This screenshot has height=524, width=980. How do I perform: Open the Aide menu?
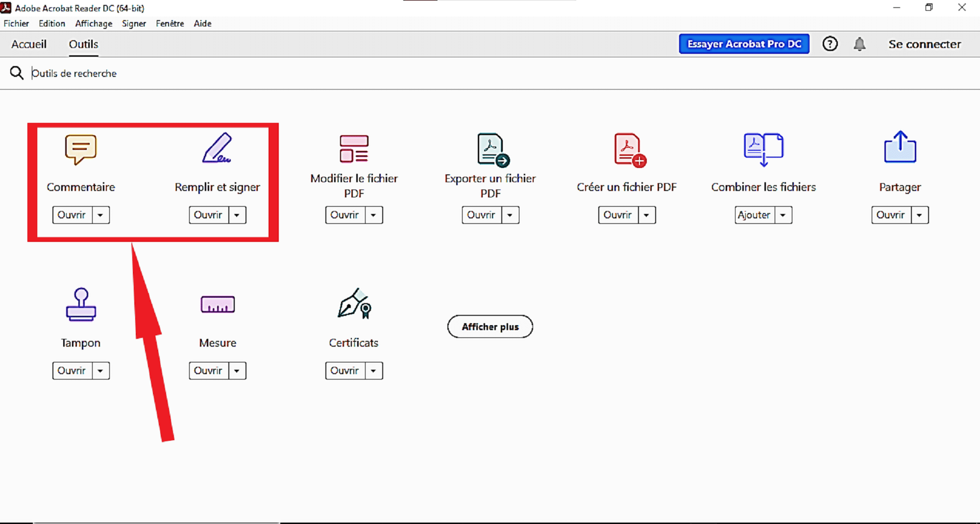coord(202,24)
